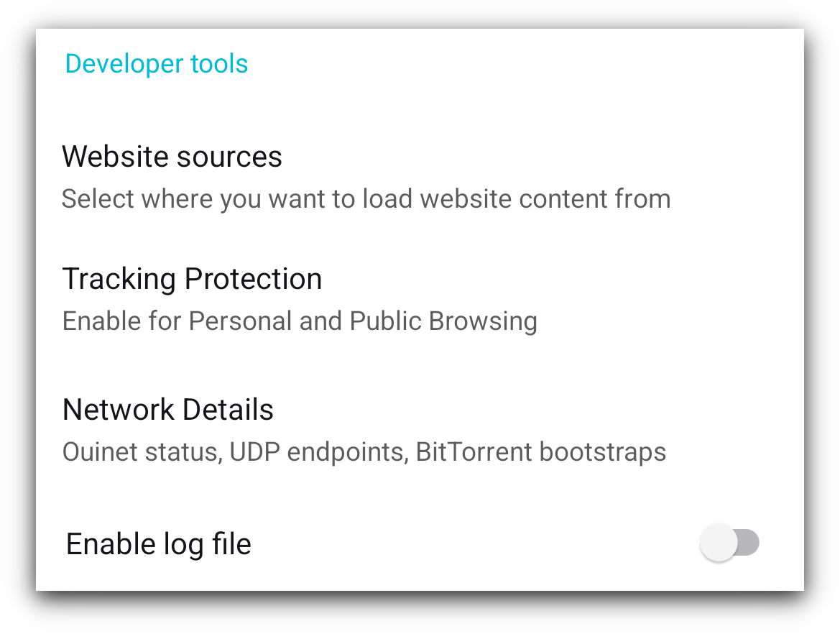Toggle the Enable log file switch

pos(729,543)
